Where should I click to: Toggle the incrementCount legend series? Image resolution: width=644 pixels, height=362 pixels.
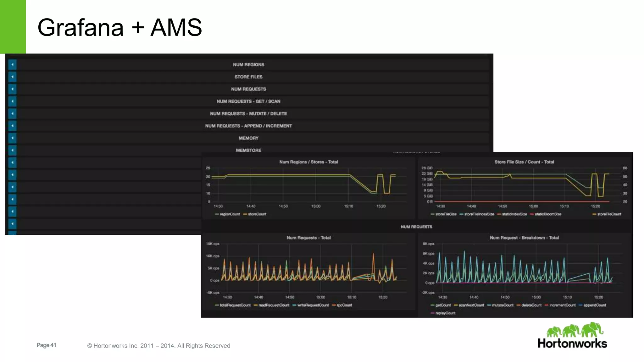560,305
